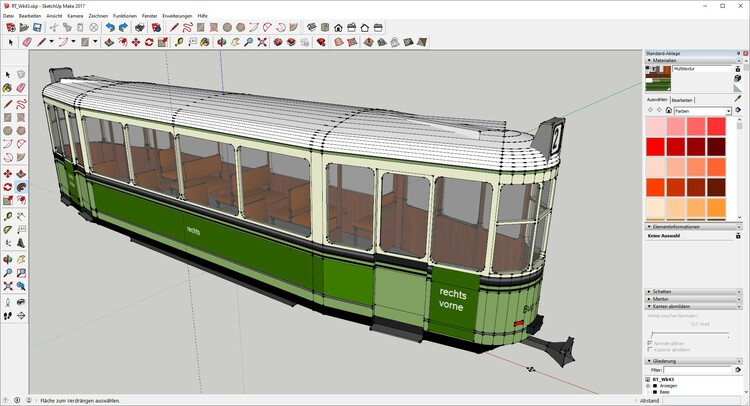Screen dimensions: 750x406
Task: Select the Eraser tool in left toolbar
Action: (20, 88)
